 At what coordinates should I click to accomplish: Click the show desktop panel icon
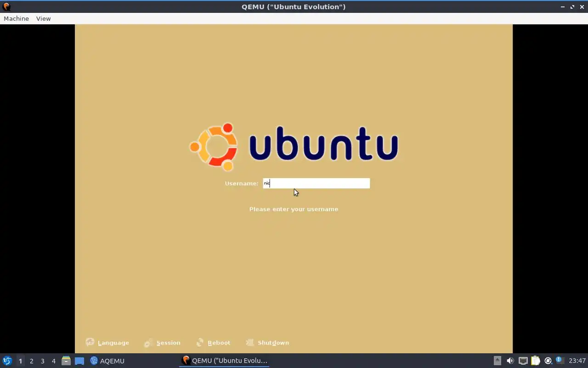pyautogui.click(x=79, y=361)
